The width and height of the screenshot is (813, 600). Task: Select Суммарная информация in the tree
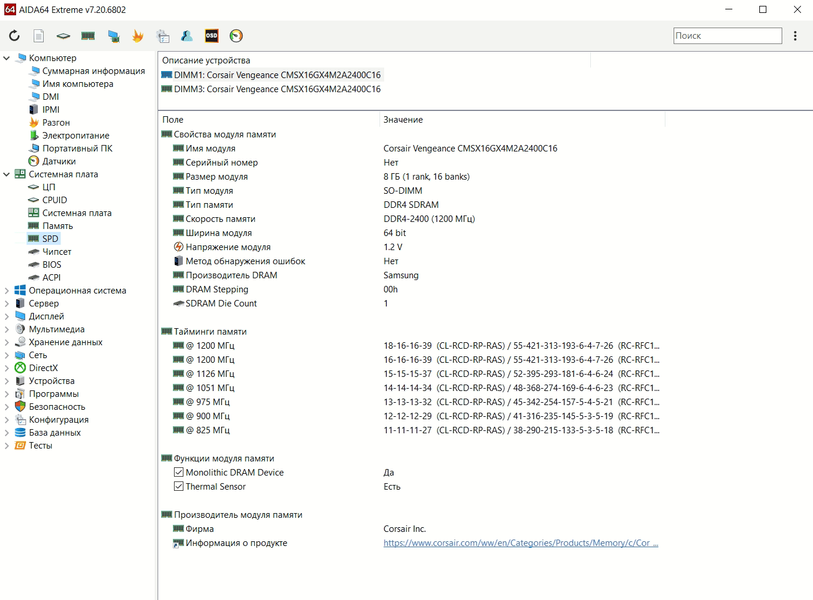(93, 71)
